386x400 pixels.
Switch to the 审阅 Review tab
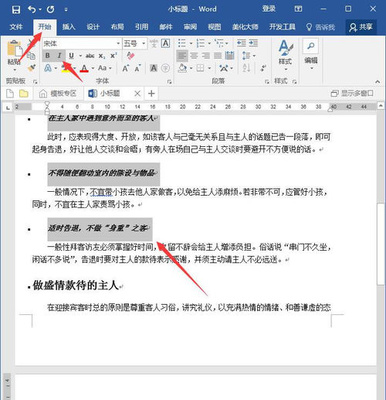190,27
